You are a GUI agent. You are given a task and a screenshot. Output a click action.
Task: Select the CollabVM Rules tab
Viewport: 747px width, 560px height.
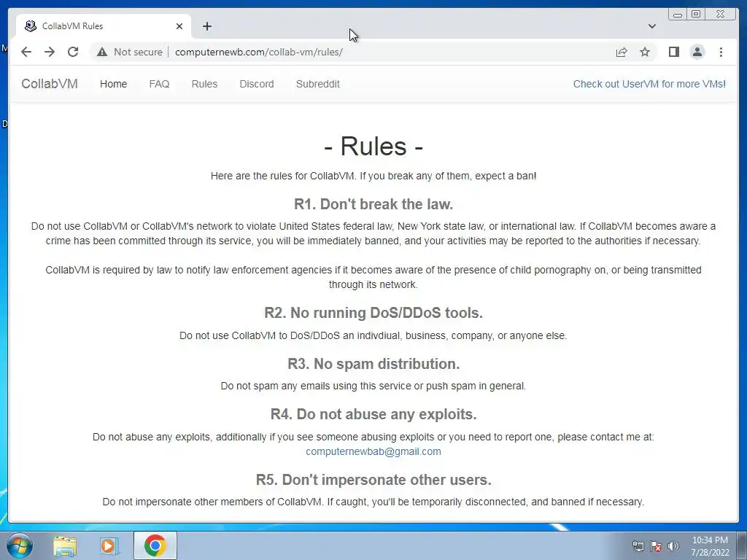tap(104, 26)
